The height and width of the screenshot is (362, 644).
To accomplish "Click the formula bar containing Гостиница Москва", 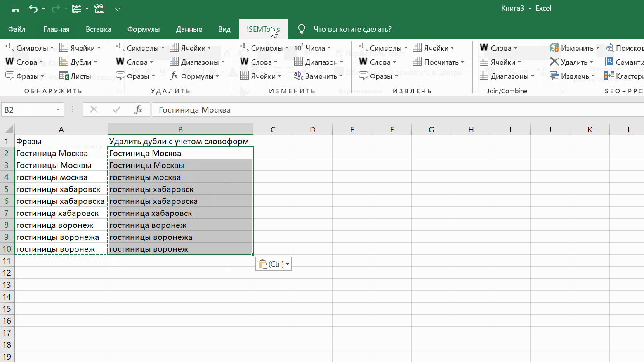I will point(398,110).
